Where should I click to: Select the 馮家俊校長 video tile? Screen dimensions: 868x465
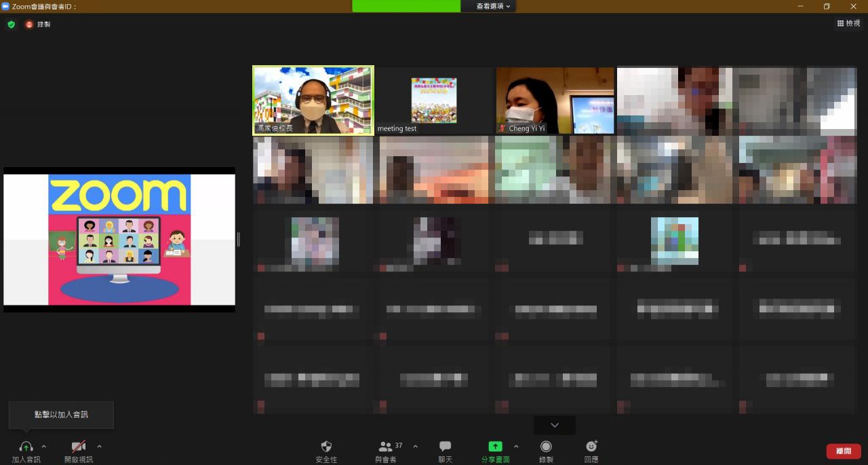coord(313,100)
